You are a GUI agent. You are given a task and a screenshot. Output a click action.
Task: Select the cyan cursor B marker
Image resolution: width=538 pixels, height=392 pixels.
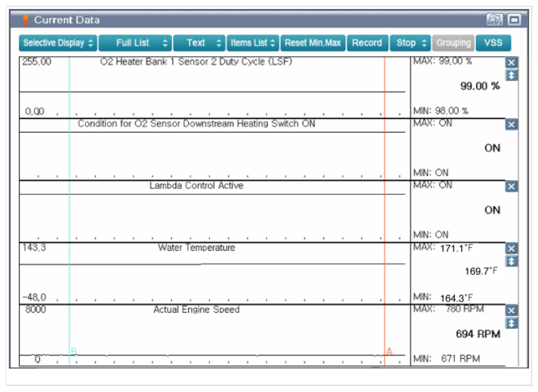[x=74, y=351]
